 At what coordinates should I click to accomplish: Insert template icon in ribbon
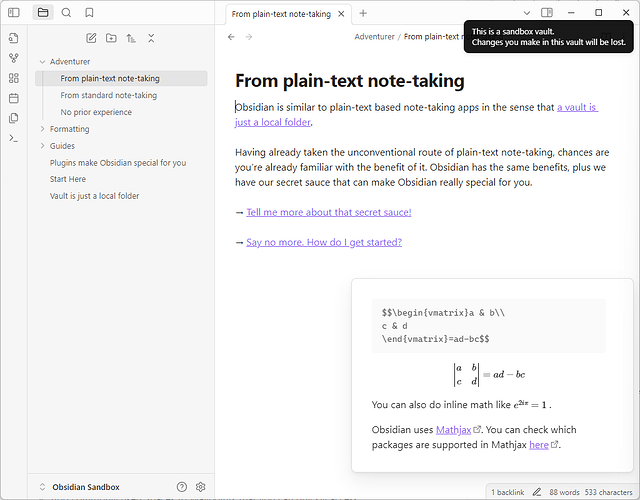(x=13, y=118)
